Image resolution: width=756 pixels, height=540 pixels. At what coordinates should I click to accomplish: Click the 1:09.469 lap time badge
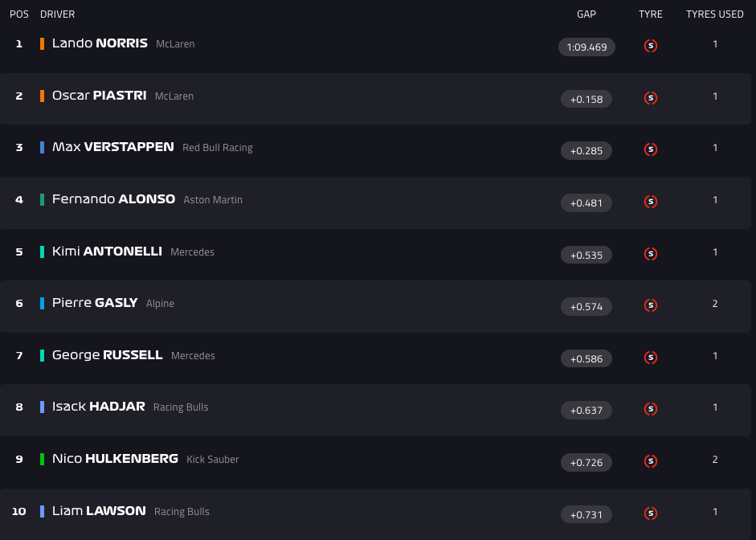coord(586,47)
